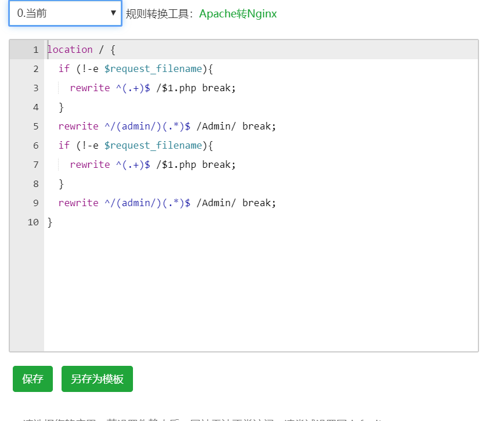This screenshot has width=504, height=421.
Task: Click empty editor area below the code
Action: click(261, 290)
